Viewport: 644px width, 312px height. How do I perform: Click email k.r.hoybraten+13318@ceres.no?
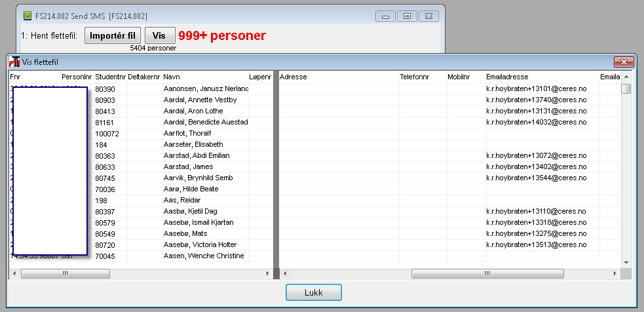tap(537, 222)
